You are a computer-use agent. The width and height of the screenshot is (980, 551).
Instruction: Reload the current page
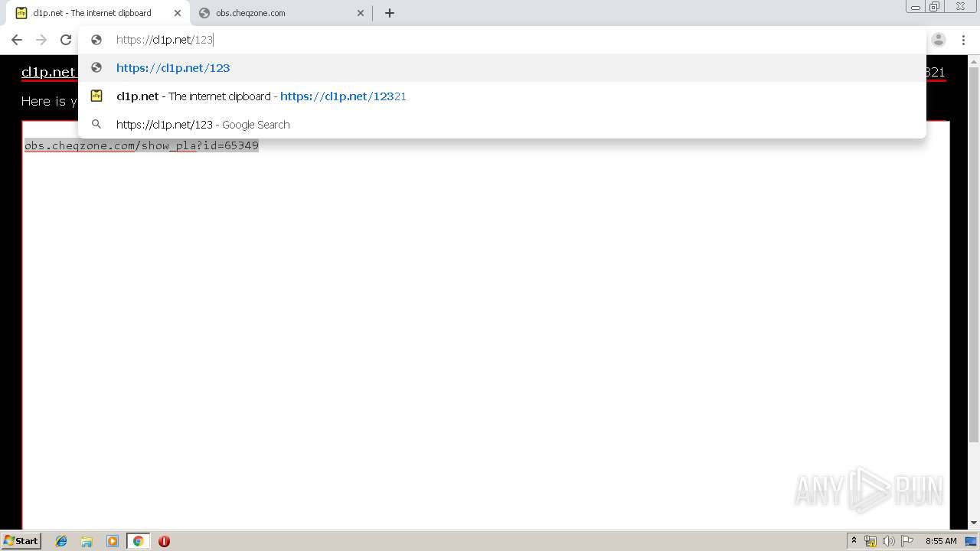66,40
